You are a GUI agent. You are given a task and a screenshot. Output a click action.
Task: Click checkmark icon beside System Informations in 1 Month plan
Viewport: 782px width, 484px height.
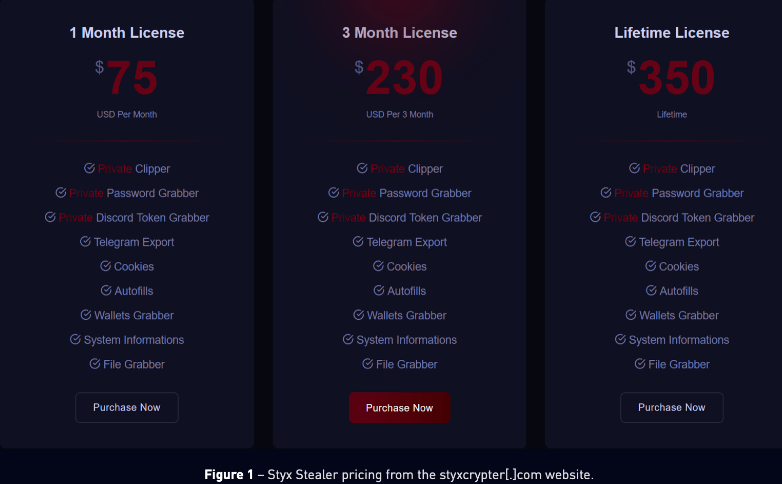[75, 339]
